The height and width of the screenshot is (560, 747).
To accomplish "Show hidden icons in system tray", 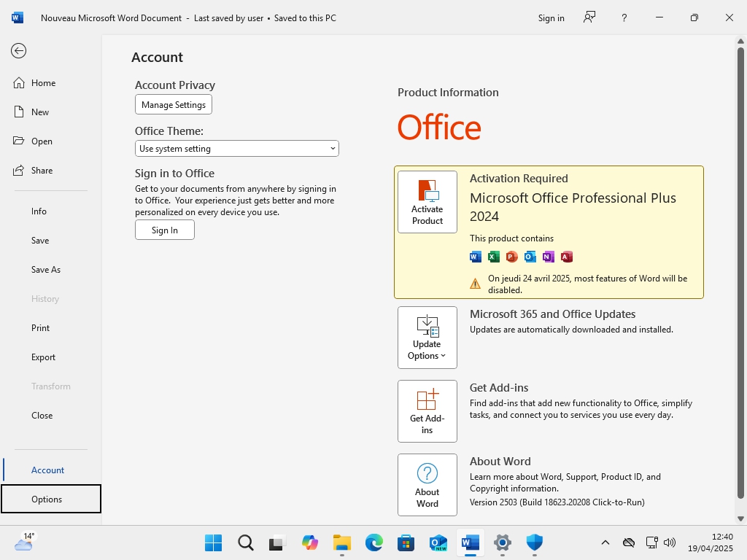I will pos(605,542).
